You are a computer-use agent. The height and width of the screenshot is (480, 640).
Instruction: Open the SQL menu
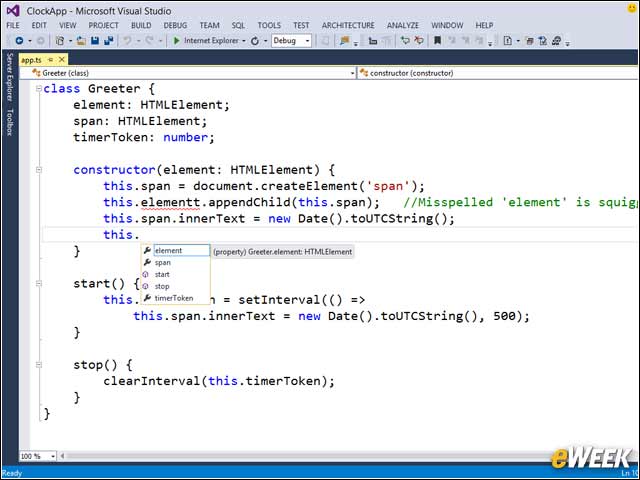pos(238,25)
